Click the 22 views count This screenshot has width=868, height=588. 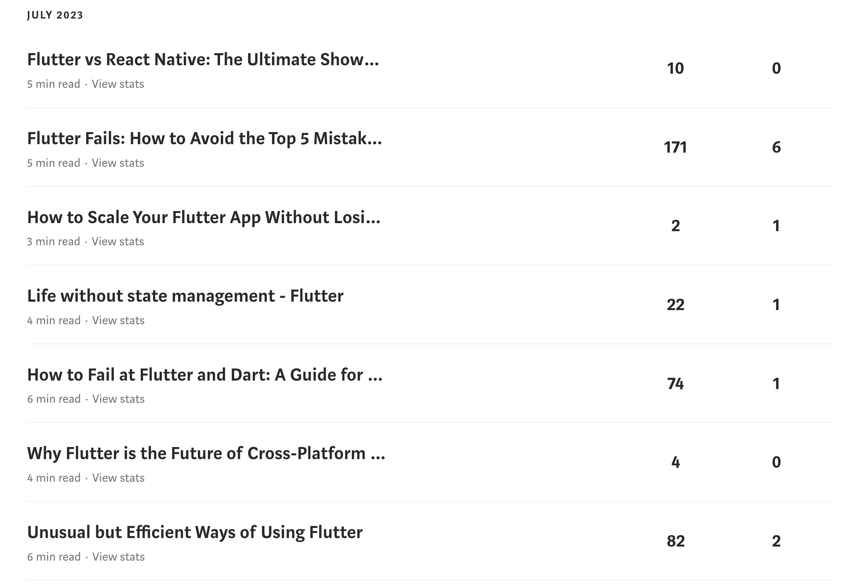pos(675,304)
